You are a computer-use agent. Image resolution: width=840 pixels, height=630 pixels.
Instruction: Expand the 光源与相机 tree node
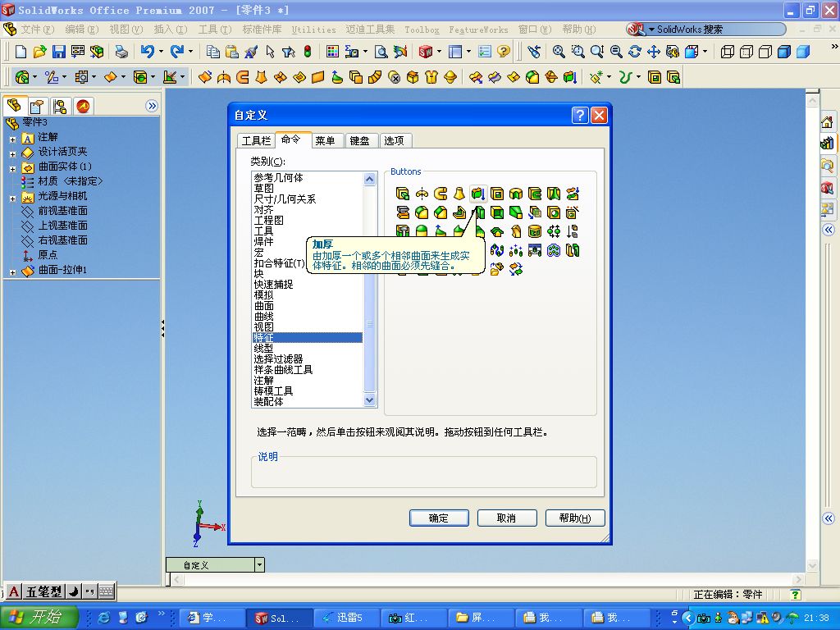pyautogui.click(x=12, y=199)
